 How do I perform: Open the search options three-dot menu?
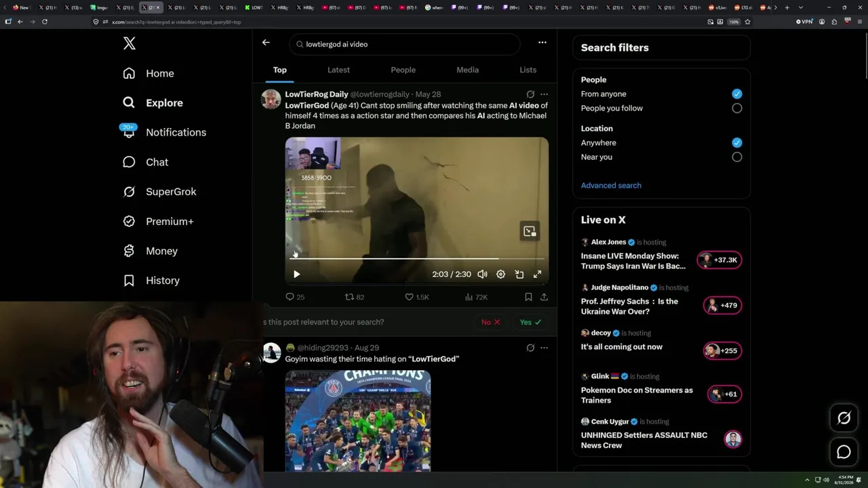(x=542, y=43)
